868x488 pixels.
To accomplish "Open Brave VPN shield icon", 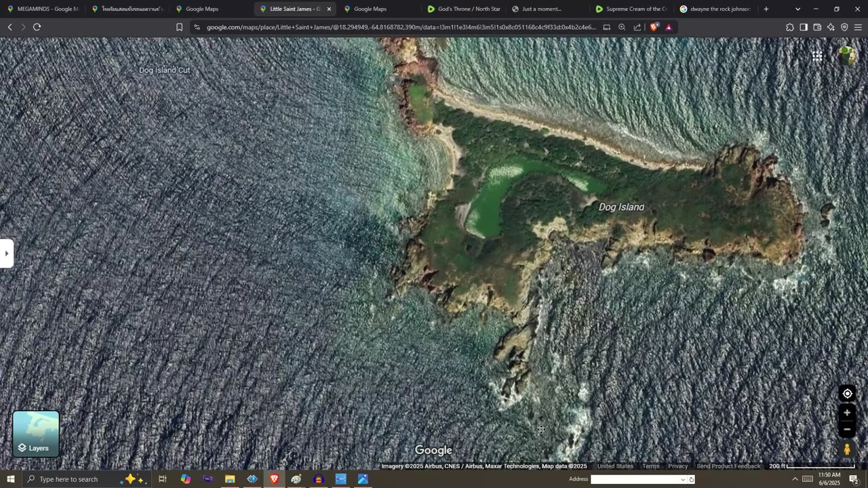I will (844, 27).
